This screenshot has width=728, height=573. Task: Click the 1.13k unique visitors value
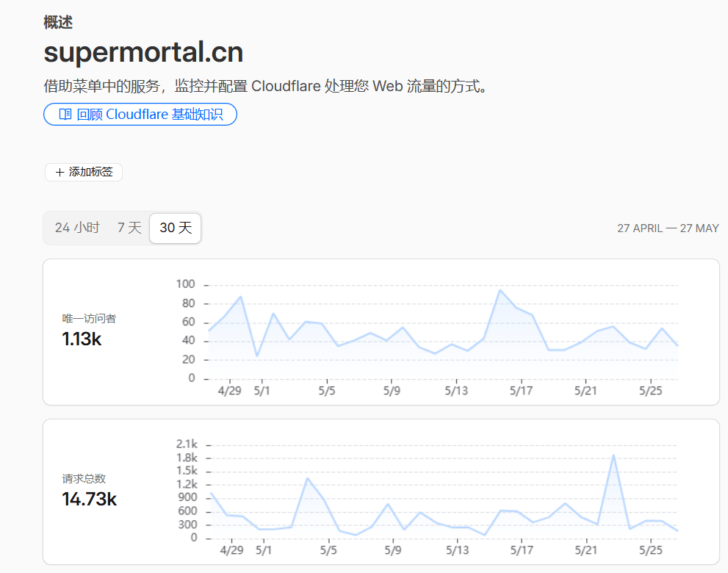coord(82,339)
